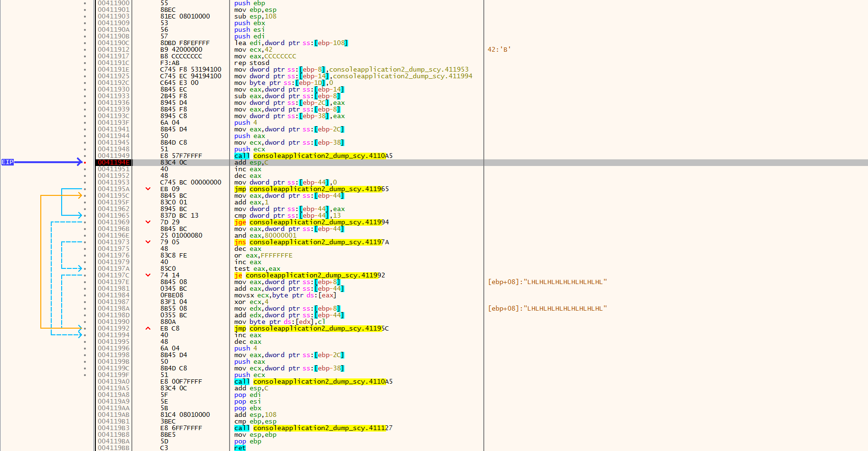Click orange jump arrow head at 0041195C
The width and height of the screenshot is (868, 451).
(x=80, y=195)
